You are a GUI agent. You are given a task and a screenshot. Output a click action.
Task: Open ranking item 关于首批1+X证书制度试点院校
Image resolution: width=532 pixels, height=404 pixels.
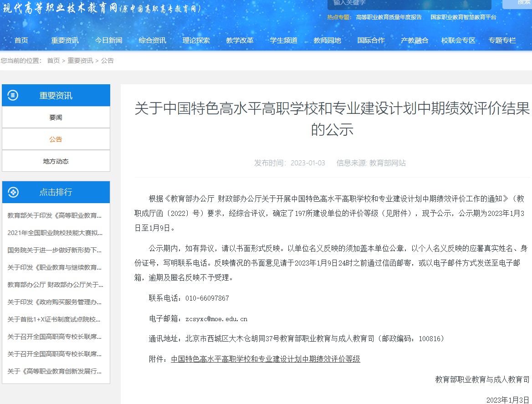[x=55, y=319]
